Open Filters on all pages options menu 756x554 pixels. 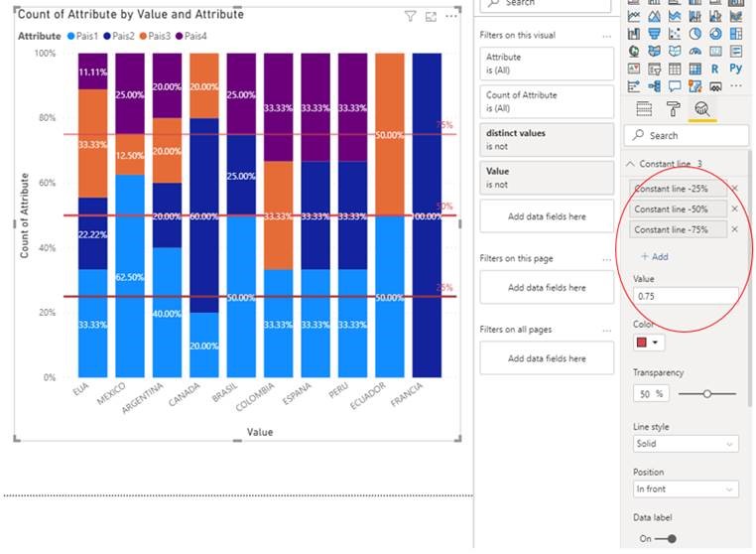[x=606, y=330]
